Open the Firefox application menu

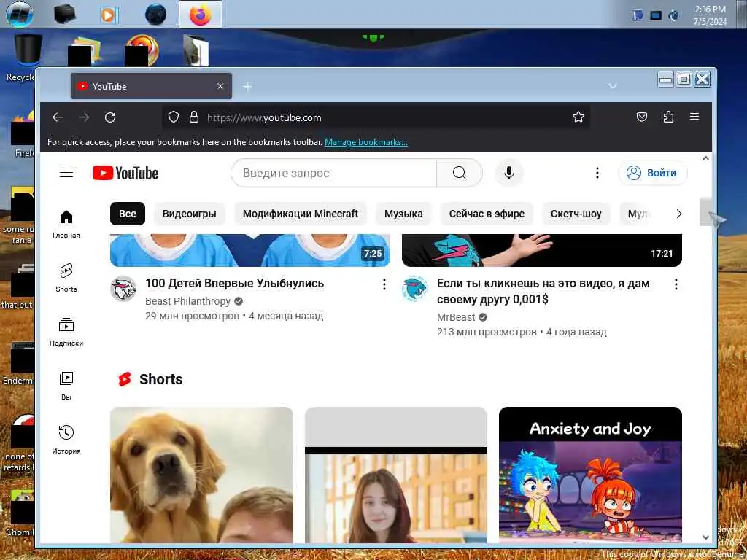click(x=694, y=117)
